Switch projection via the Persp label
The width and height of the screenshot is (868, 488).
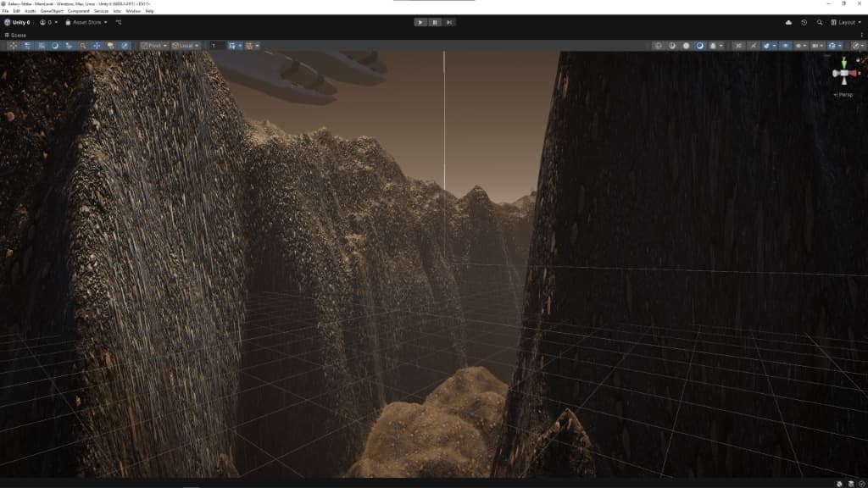(844, 95)
